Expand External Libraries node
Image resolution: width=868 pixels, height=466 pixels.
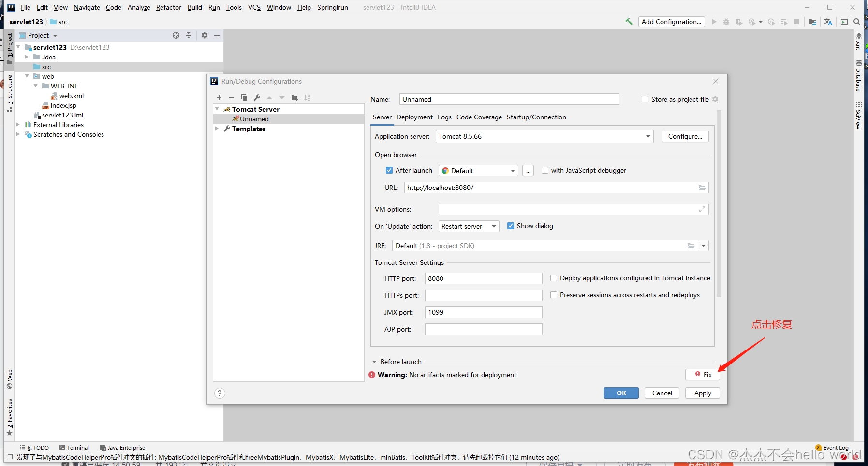pyautogui.click(x=18, y=125)
